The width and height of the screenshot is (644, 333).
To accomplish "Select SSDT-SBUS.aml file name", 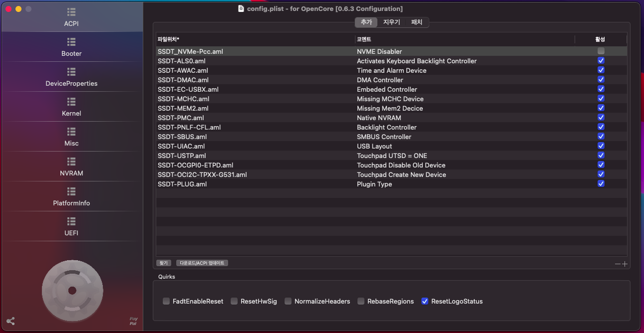I will 182,137.
